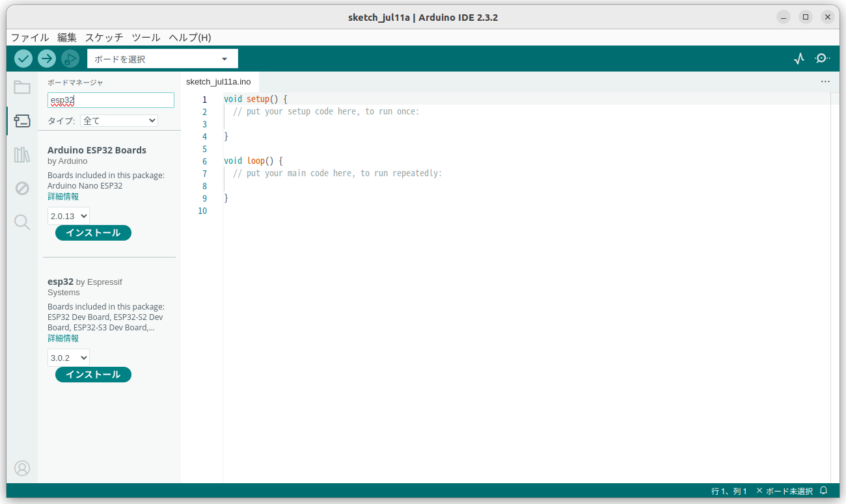Open the Serial Plotter icon
Image resolution: width=846 pixels, height=504 pixels.
pyautogui.click(x=798, y=59)
